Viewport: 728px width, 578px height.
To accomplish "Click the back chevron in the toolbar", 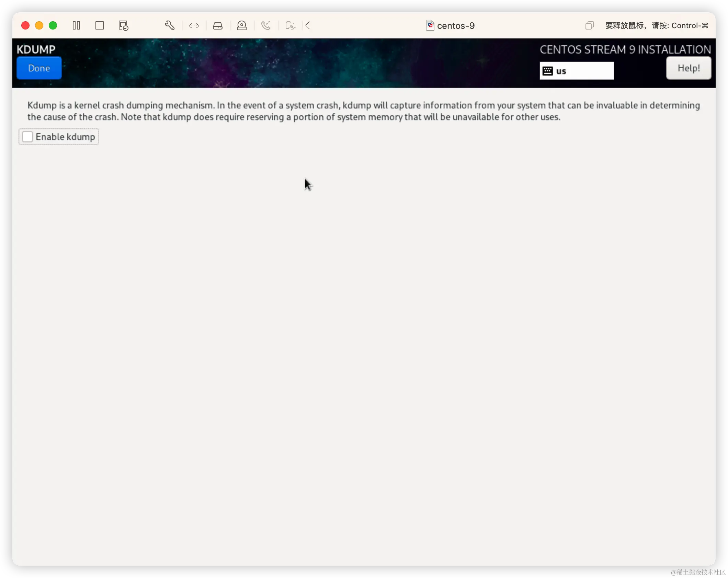I will (308, 25).
